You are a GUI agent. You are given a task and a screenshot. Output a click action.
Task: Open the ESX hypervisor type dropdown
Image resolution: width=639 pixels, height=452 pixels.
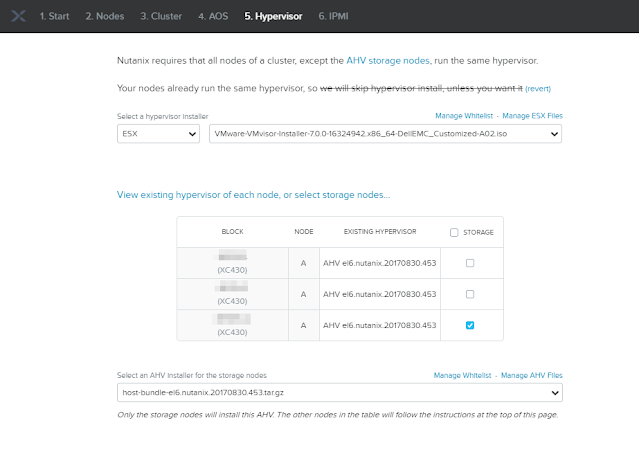coord(159,133)
